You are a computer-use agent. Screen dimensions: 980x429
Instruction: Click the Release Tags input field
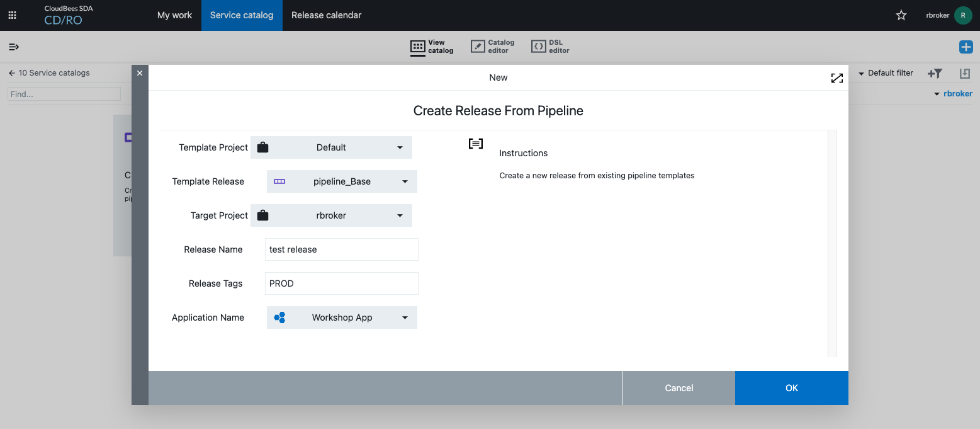click(342, 283)
